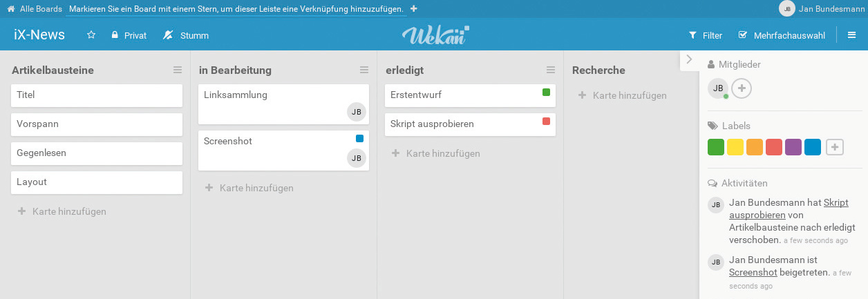
Task: Select the purple label swatch
Action: pos(793,147)
